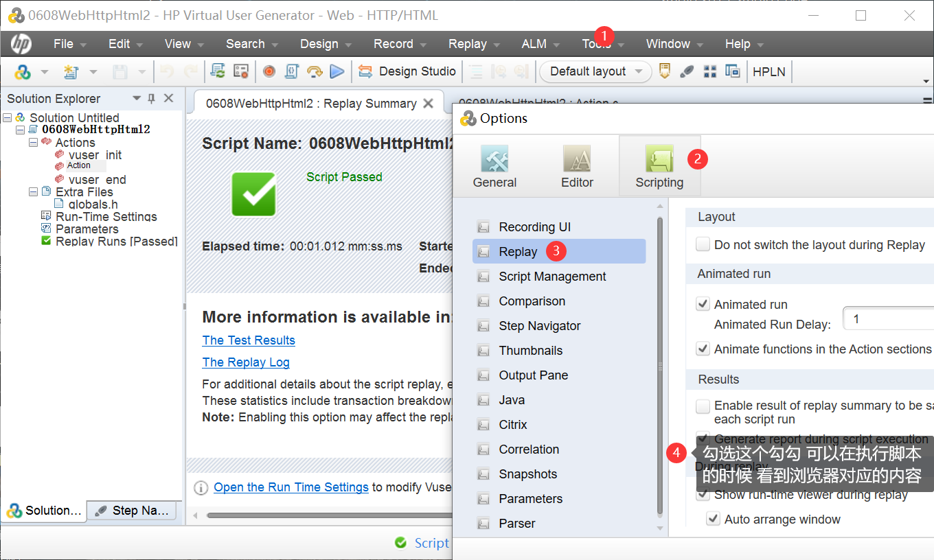Open the dropdown arrow beside Add Script
The image size is (934, 560).
(x=45, y=72)
